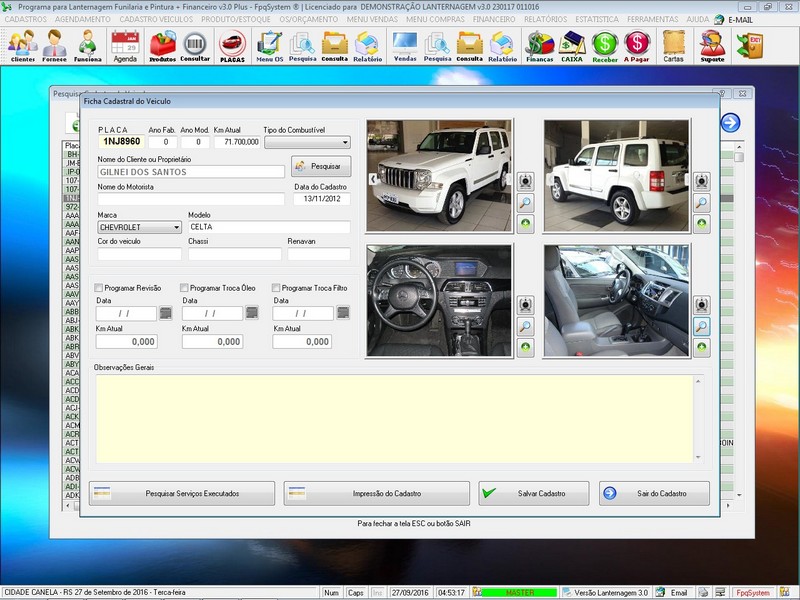Open the FINANCEIRO menu
This screenshot has width=800, height=600.
[494, 19]
